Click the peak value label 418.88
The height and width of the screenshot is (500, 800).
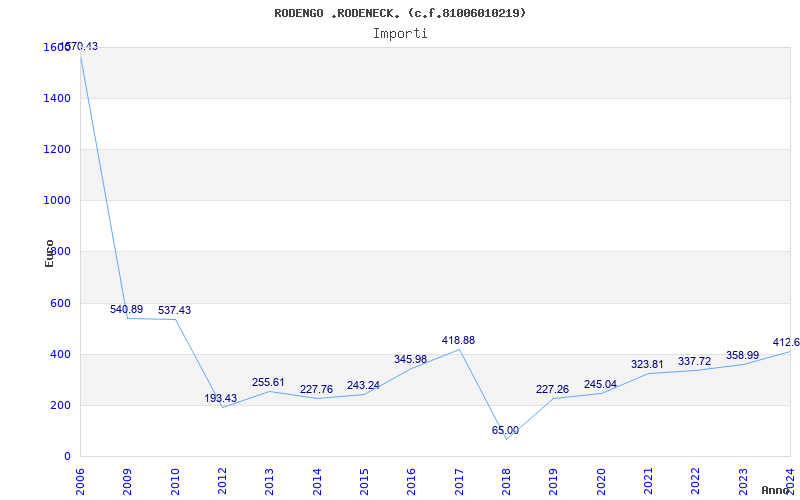click(x=458, y=340)
